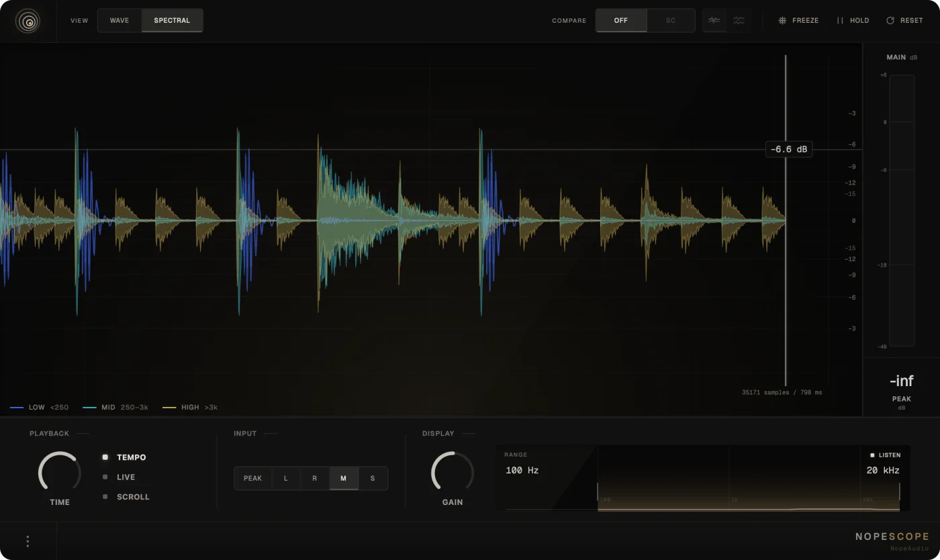
Task: Click the Main dB level meter bar
Action: (x=902, y=211)
